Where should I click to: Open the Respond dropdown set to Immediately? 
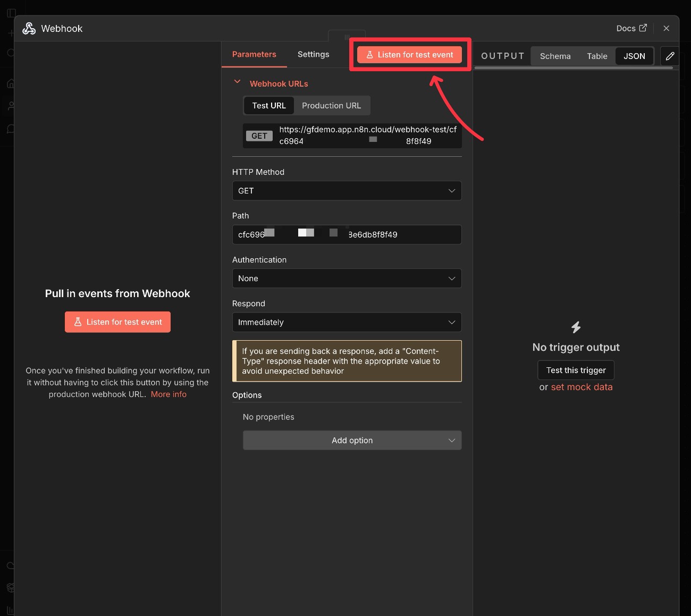(x=347, y=322)
